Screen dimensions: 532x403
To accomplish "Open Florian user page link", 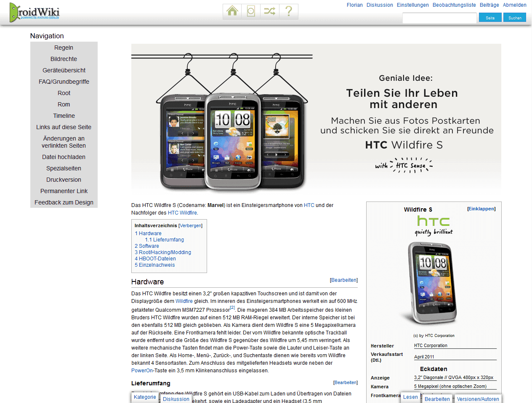I will 355,5.
